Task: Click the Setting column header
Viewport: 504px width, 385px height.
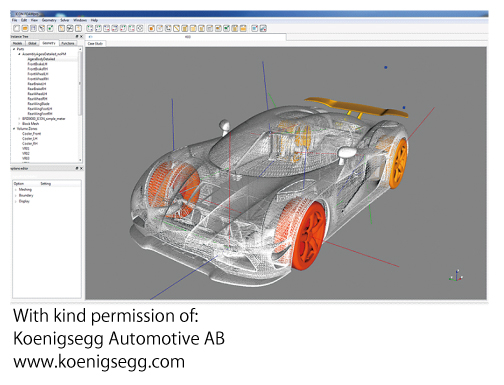Action: click(46, 184)
